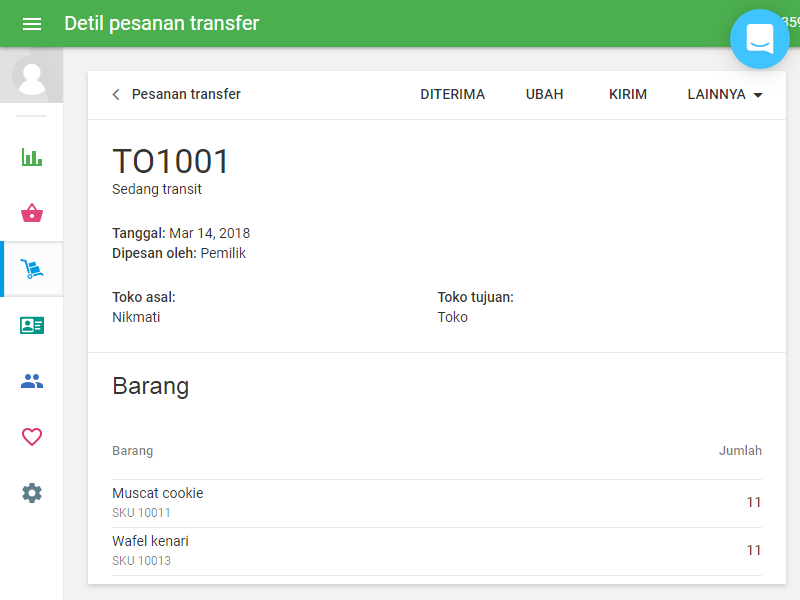Click the transfer trolley sidebar icon
The height and width of the screenshot is (600, 800).
(x=31, y=269)
